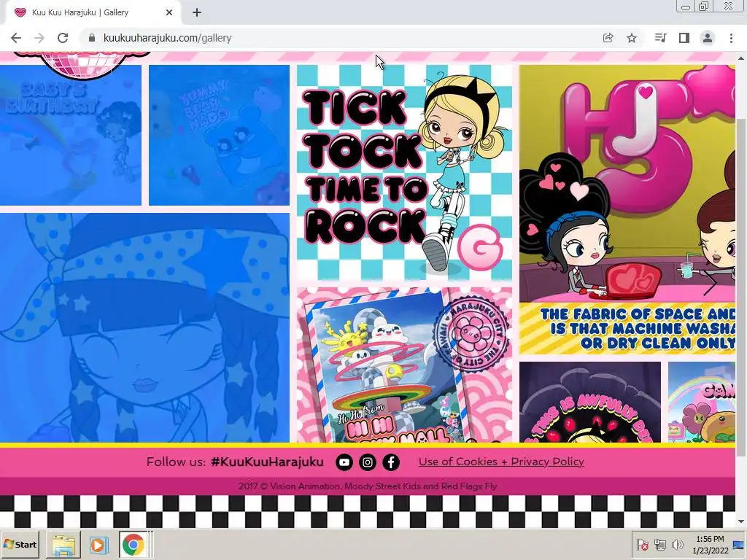Open media control icon in toolbar
The height and width of the screenshot is (560, 747).
pos(660,38)
